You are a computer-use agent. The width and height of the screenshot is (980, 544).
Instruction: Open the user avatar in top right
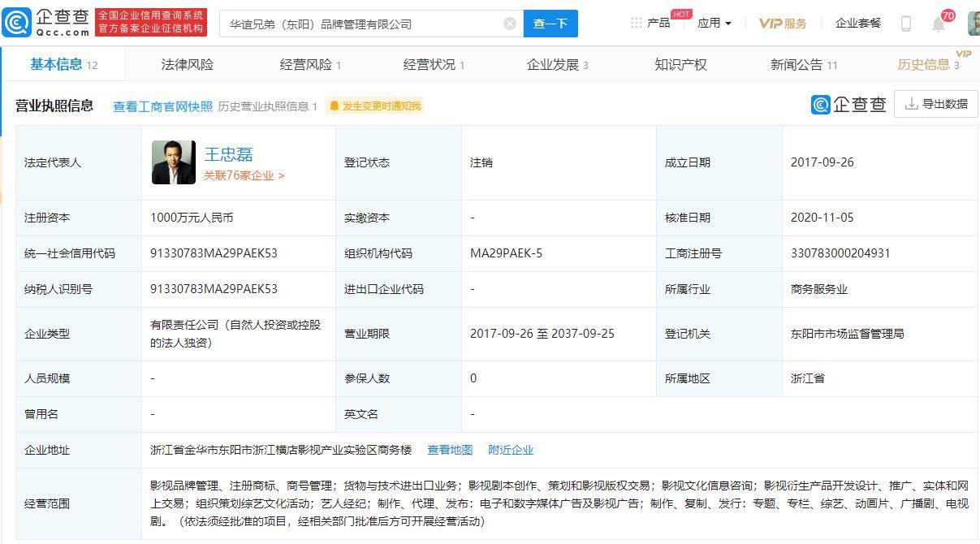[974, 24]
